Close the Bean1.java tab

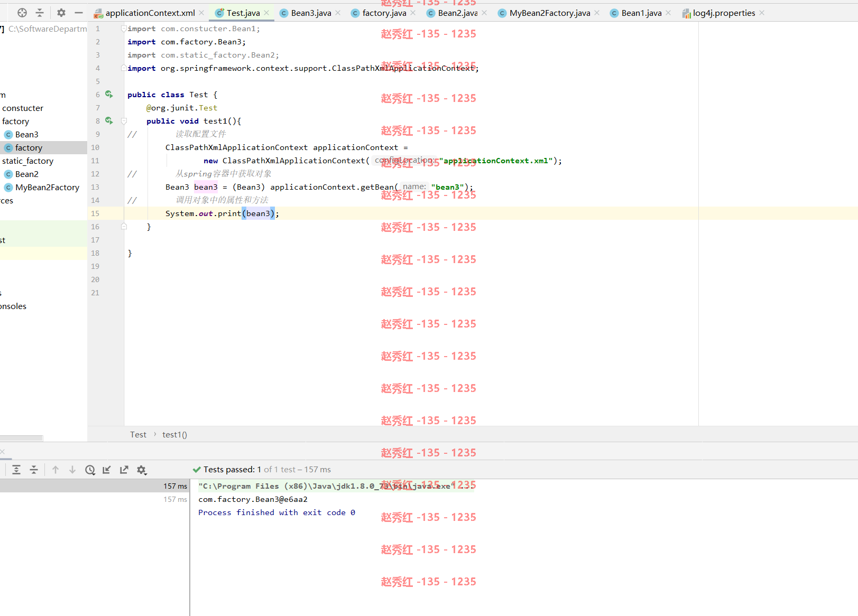tap(668, 13)
